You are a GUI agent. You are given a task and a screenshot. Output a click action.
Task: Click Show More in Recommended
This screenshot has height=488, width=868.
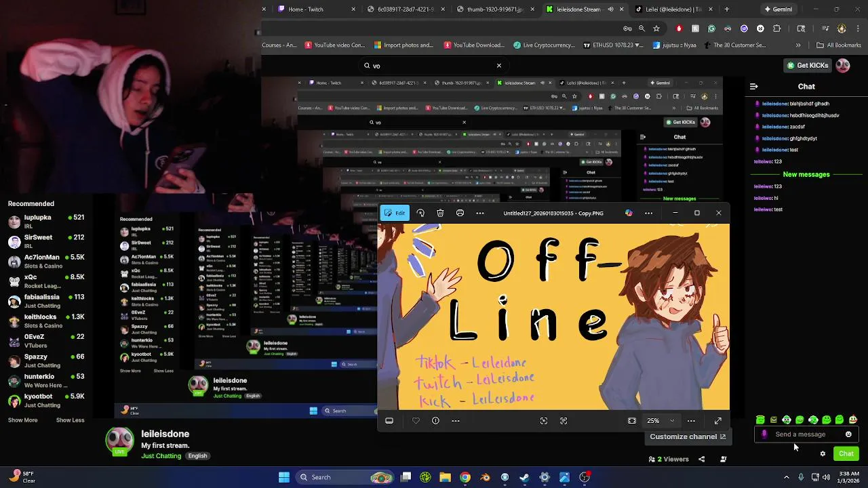tap(22, 420)
